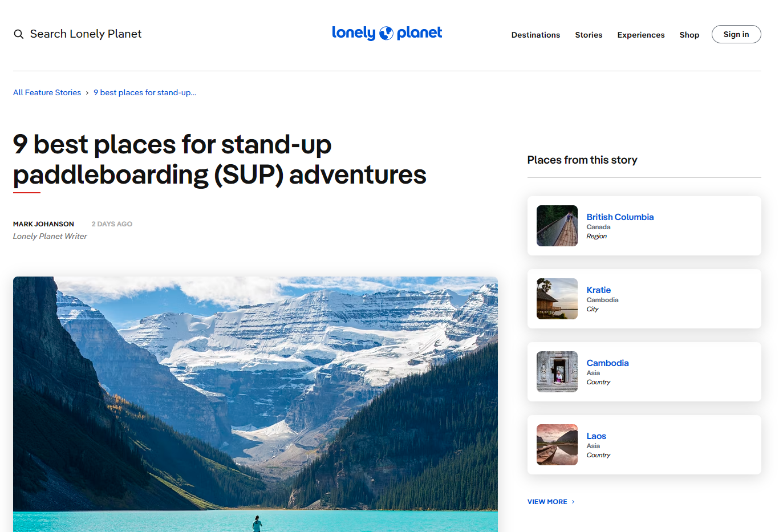Click the mountain lake hero image
Viewport: 783px width, 532px height.
pyautogui.click(x=255, y=404)
